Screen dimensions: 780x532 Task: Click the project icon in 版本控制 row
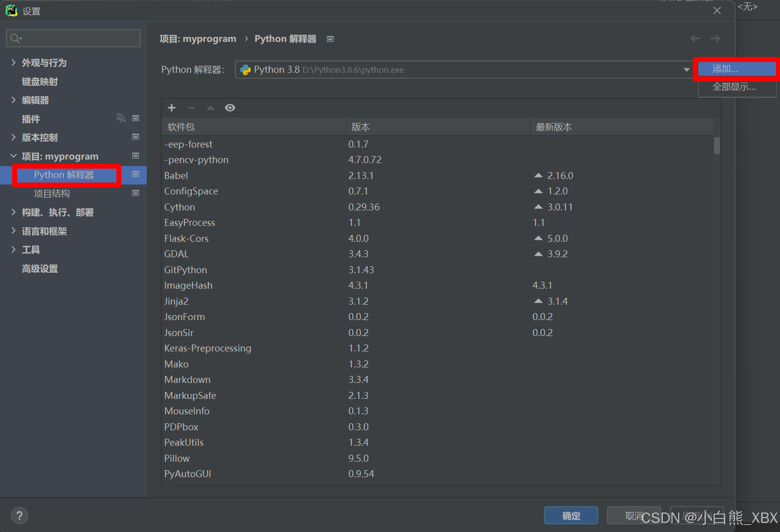[x=135, y=137]
